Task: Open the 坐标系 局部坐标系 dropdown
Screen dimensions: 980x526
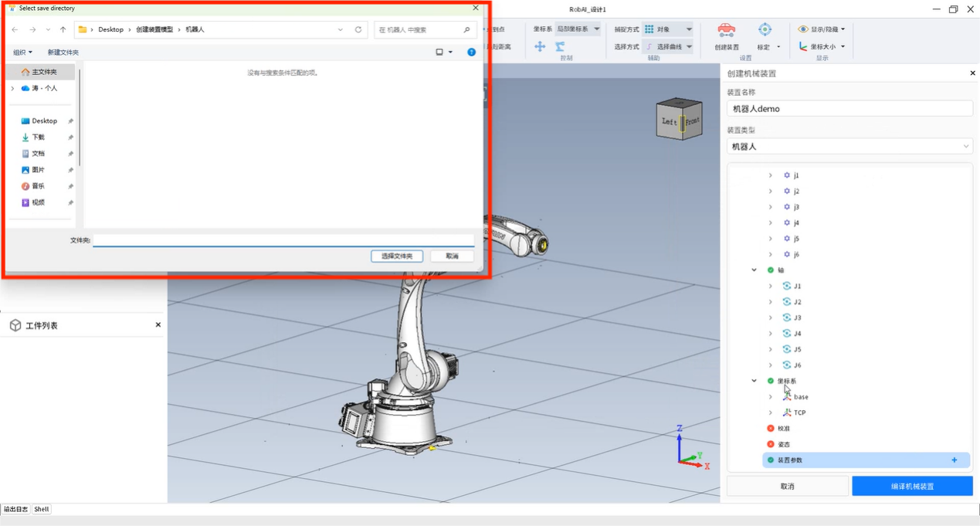Action: 578,29
